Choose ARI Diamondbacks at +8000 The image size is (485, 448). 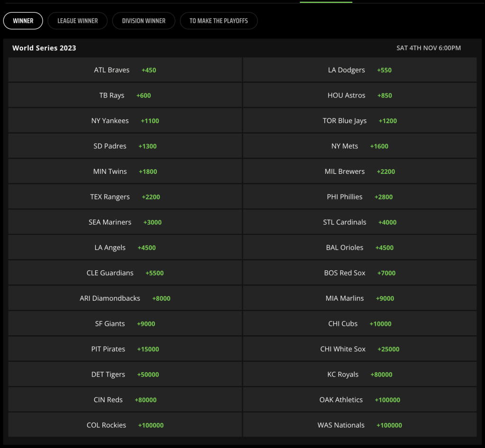tap(125, 298)
